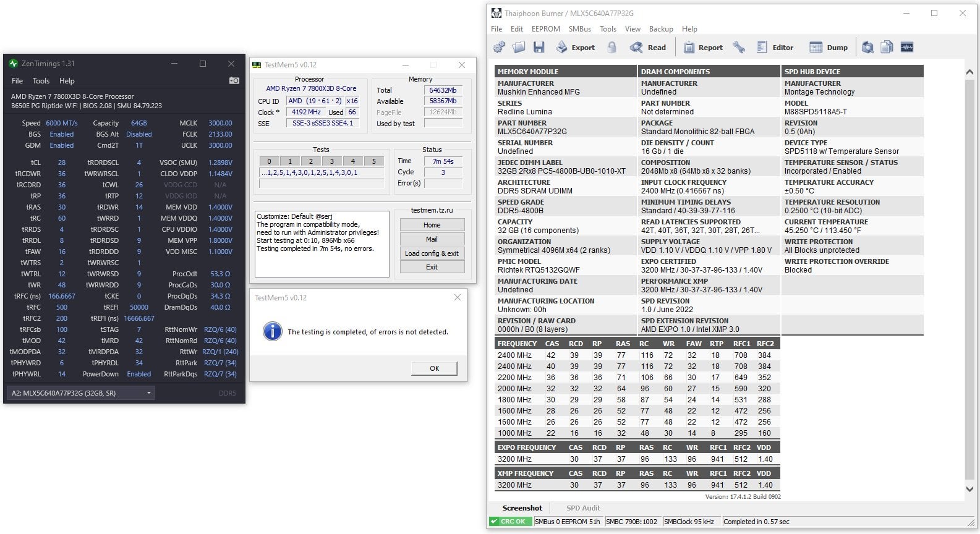Click the padlock icon in Thaiphoon Burner toolbar

(611, 48)
